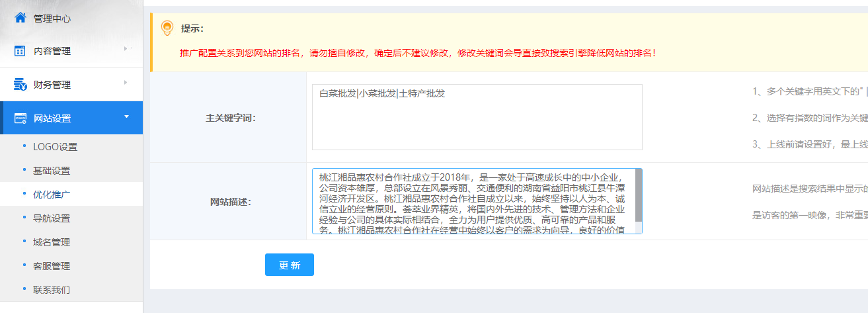
Task: Open LOGO设置 in the sidebar
Action: point(55,147)
